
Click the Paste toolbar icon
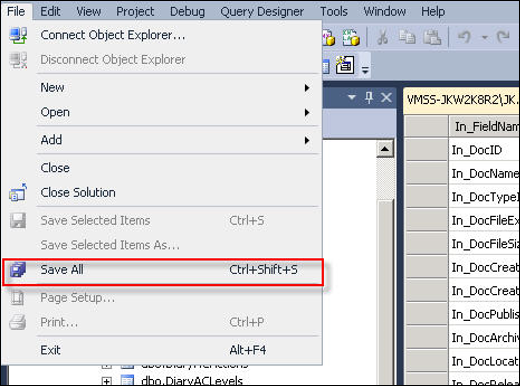pos(432,37)
